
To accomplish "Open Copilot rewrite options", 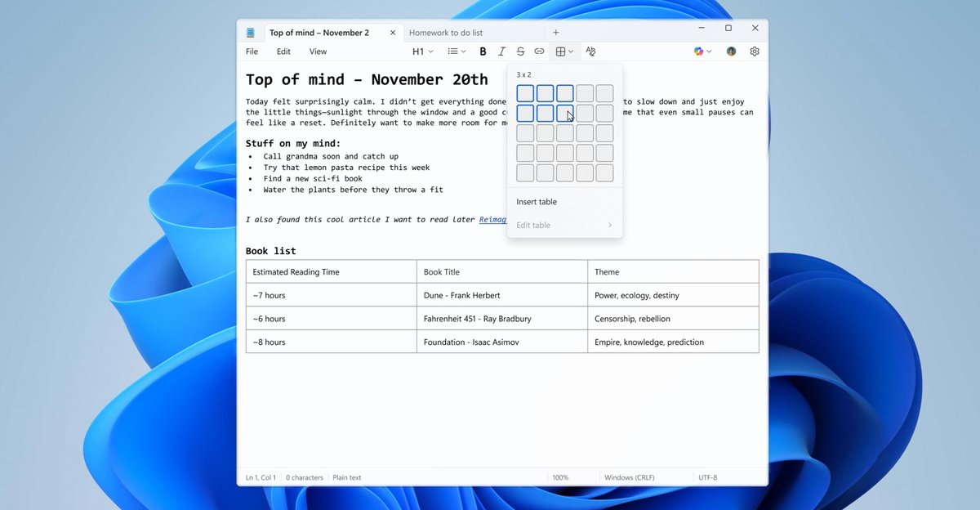I will [x=700, y=51].
